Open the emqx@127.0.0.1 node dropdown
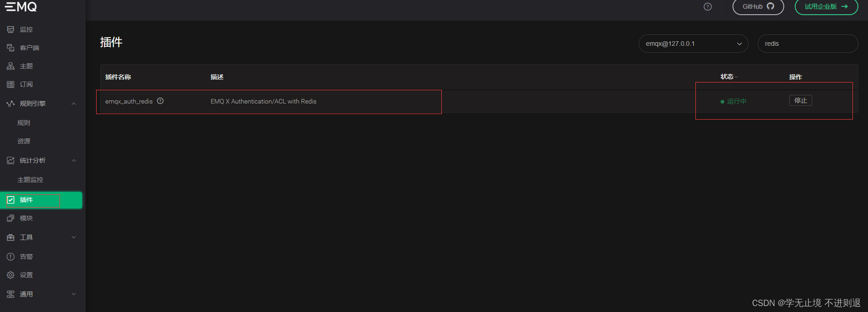868x312 pixels. tap(693, 44)
